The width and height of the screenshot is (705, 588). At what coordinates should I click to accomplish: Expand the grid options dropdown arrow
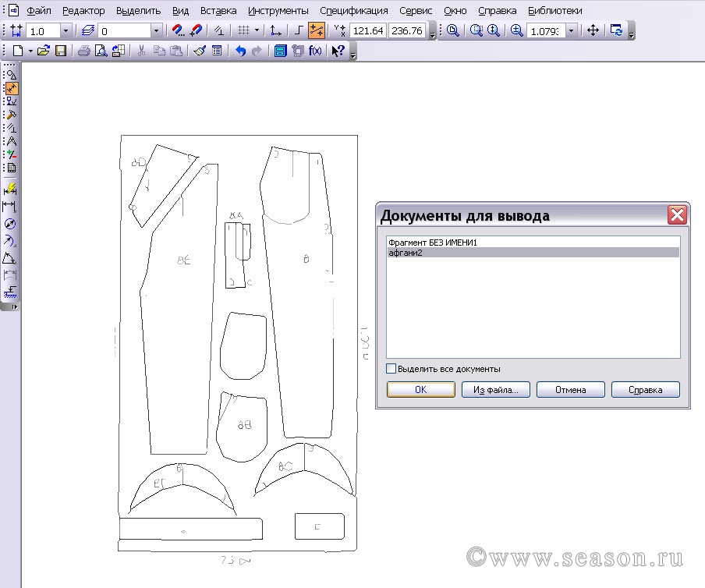click(257, 30)
